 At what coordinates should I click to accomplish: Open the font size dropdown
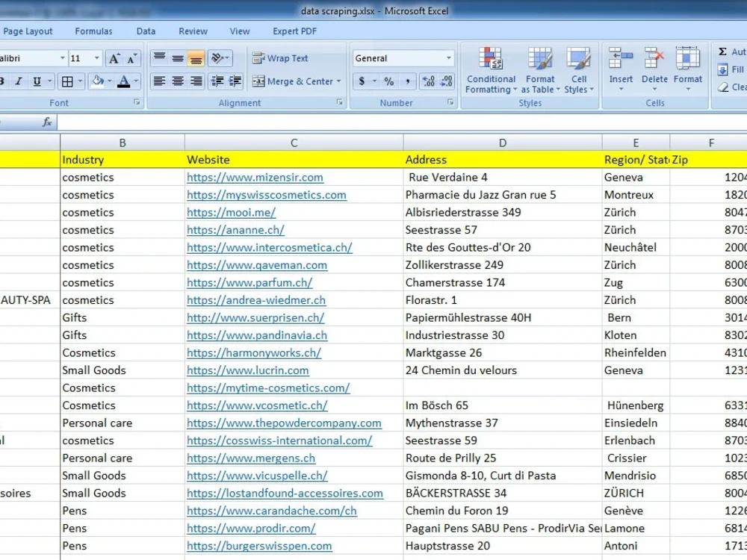[x=96, y=57]
